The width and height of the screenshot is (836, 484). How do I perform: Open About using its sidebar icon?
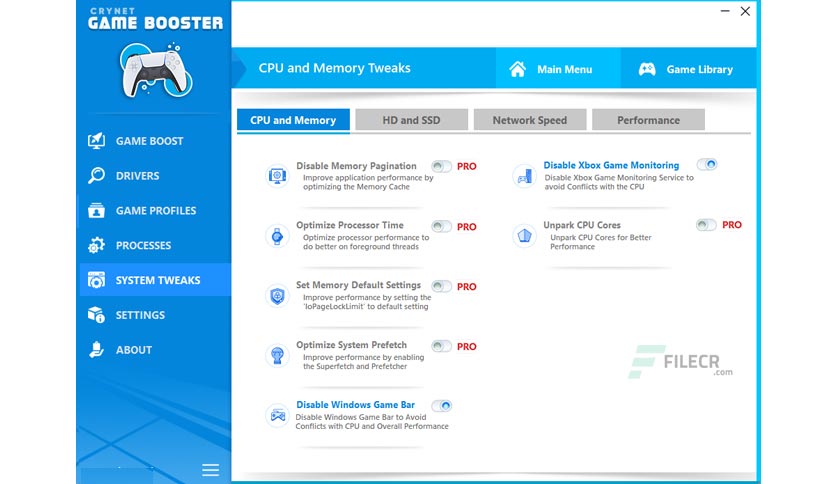[x=97, y=350]
